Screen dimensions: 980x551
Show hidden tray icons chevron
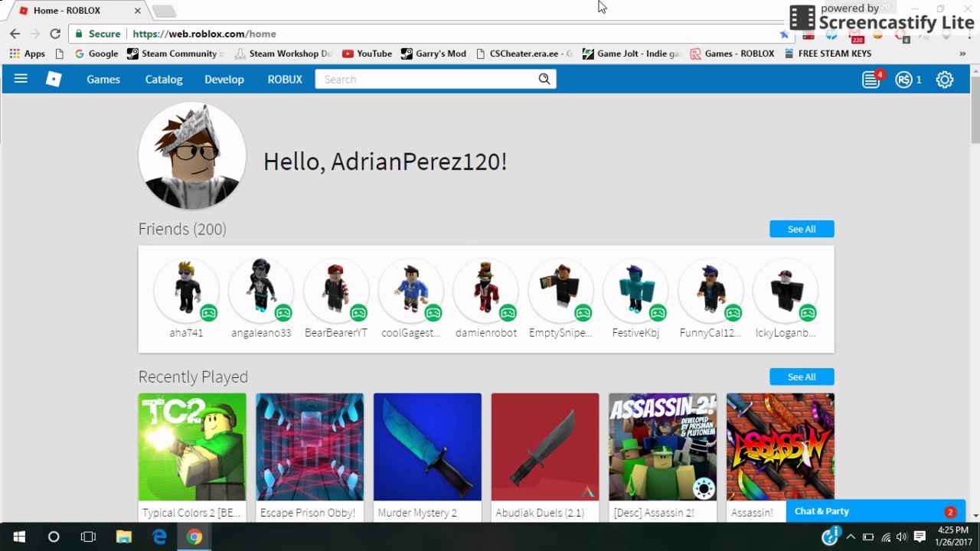pos(851,537)
